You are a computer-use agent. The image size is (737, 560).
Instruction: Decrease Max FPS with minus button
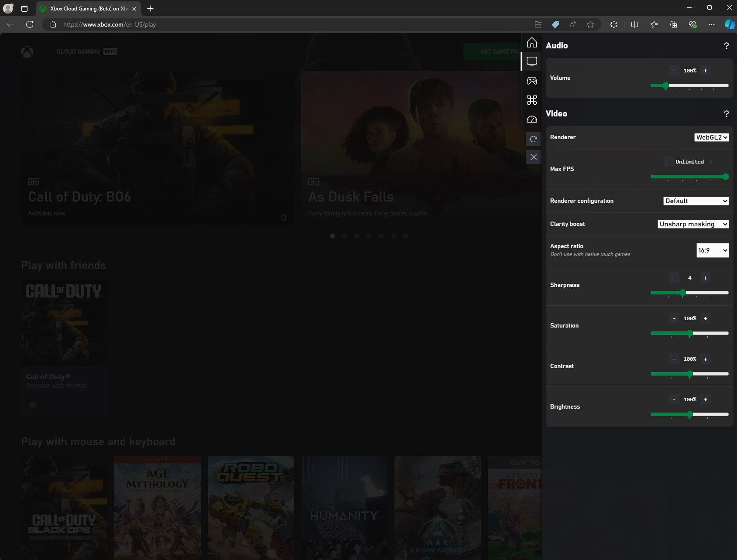coord(669,162)
